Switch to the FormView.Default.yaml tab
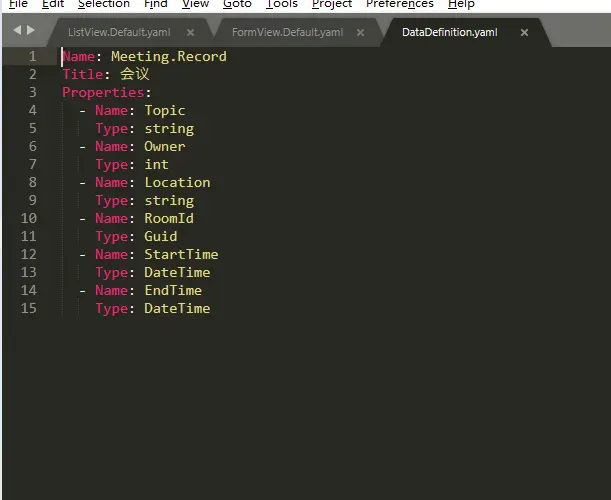This screenshot has height=500, width=611. [x=288, y=32]
